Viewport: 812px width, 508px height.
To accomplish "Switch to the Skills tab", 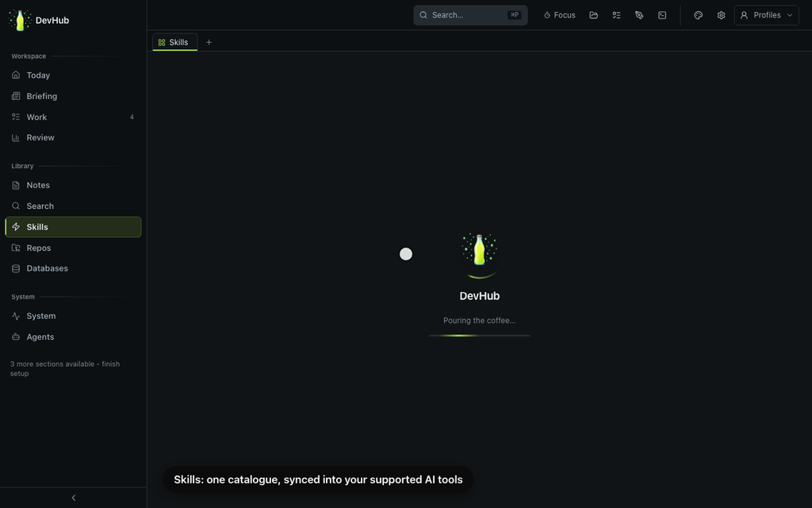I will pos(174,42).
